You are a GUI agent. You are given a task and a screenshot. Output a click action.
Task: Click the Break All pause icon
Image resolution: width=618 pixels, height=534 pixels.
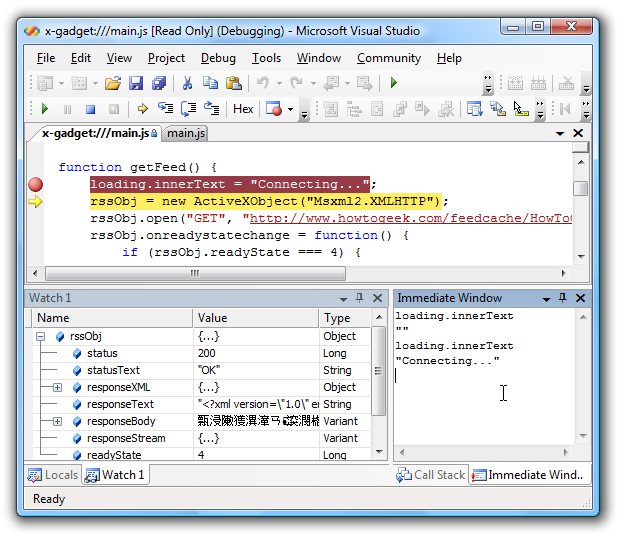[x=67, y=109]
